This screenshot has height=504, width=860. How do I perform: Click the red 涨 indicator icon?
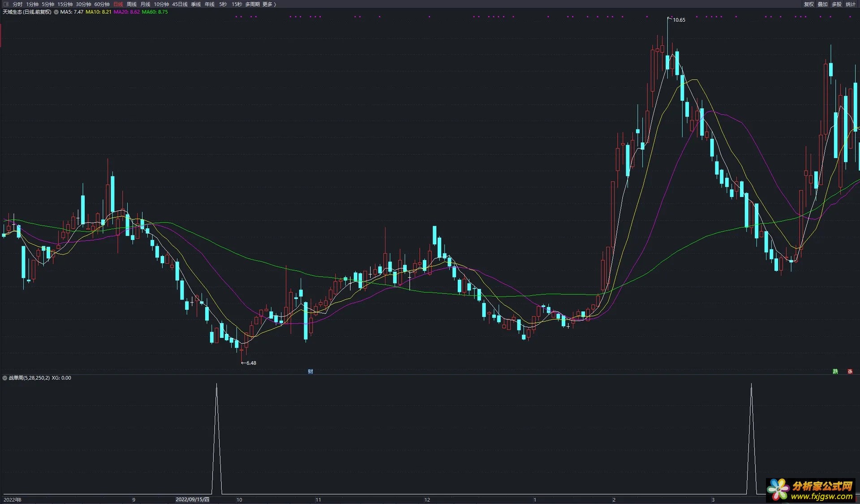coord(850,372)
